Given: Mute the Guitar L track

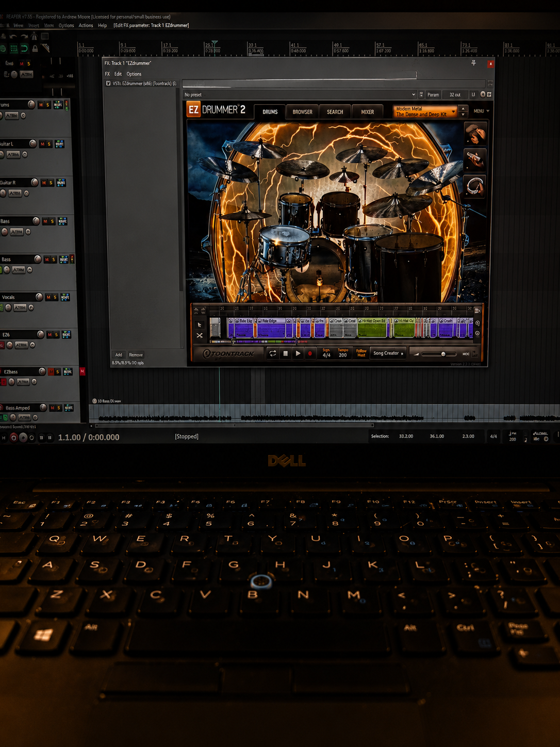Looking at the screenshot, I should pyautogui.click(x=43, y=144).
